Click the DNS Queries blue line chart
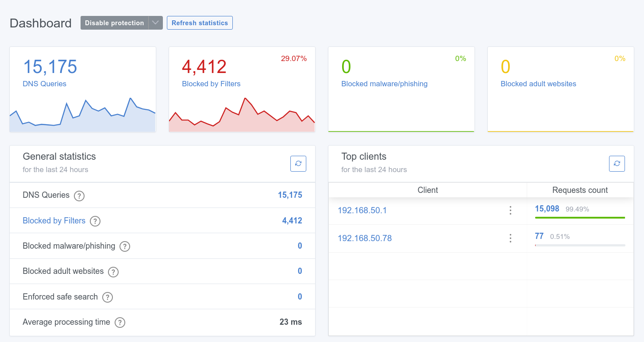Image resolution: width=644 pixels, height=342 pixels. (x=82, y=115)
